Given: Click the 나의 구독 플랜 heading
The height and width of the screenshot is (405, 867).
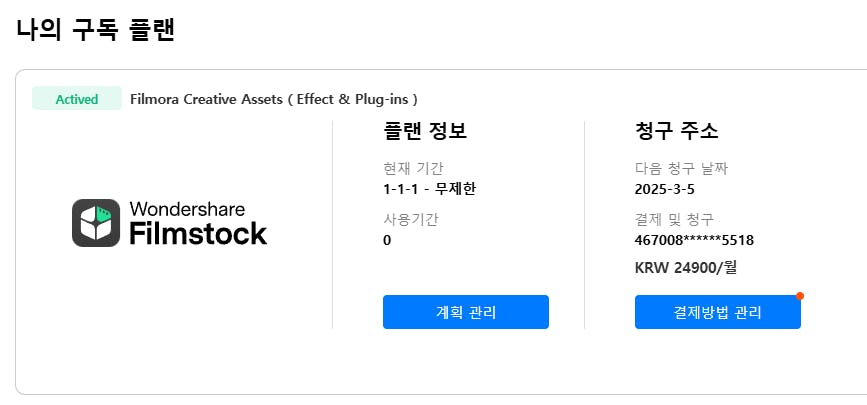Looking at the screenshot, I should point(96,30).
